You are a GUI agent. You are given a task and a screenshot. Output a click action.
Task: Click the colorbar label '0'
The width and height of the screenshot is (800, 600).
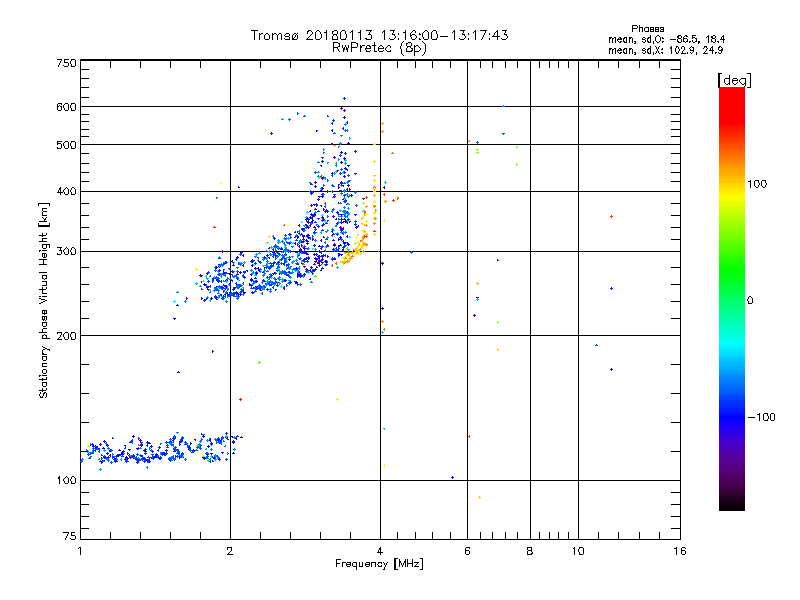[750, 301]
